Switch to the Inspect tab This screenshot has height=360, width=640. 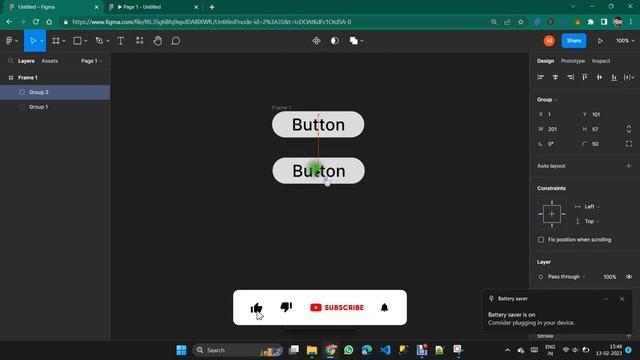(x=601, y=61)
